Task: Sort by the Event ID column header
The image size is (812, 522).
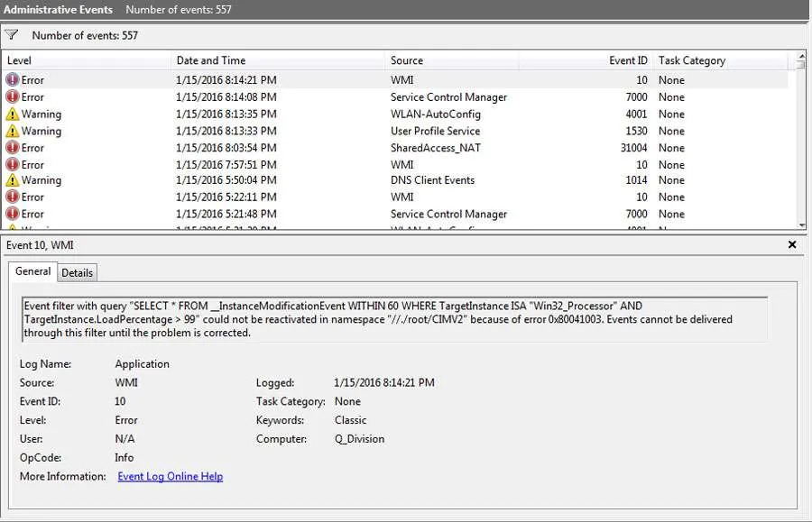Action: (586, 60)
